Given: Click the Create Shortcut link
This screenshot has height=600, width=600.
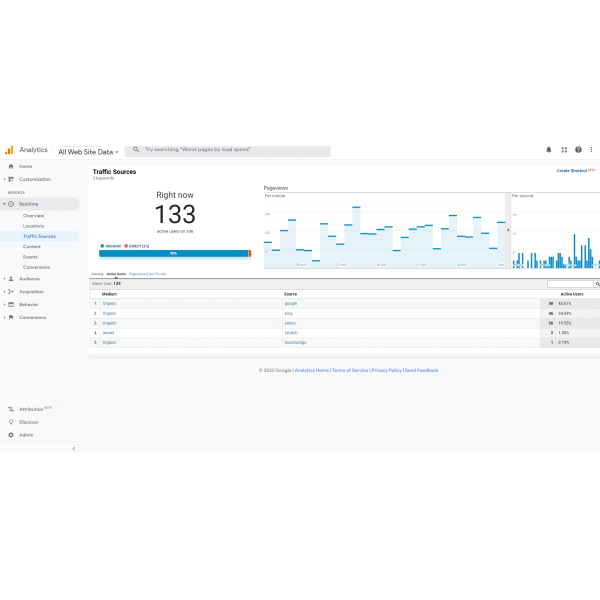Looking at the screenshot, I should click(x=572, y=171).
